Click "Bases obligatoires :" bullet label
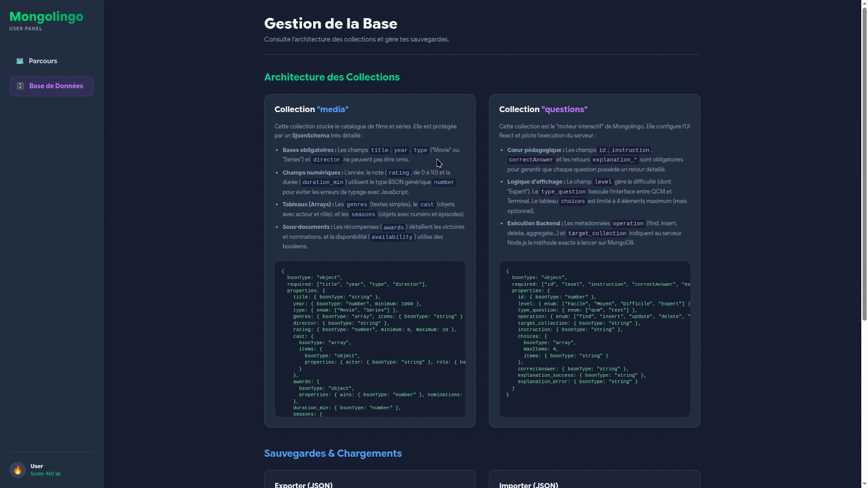This screenshot has height=488, width=868. [309, 150]
